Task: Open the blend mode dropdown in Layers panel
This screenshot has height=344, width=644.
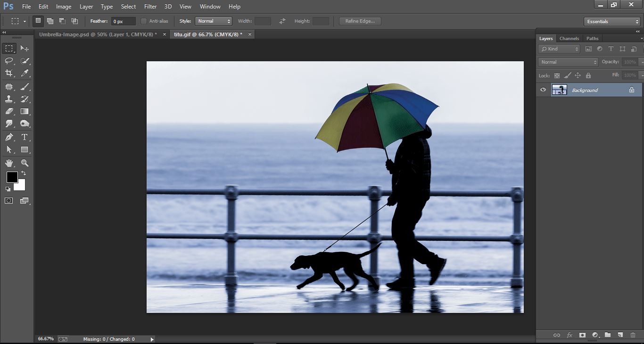Action: 567,62
